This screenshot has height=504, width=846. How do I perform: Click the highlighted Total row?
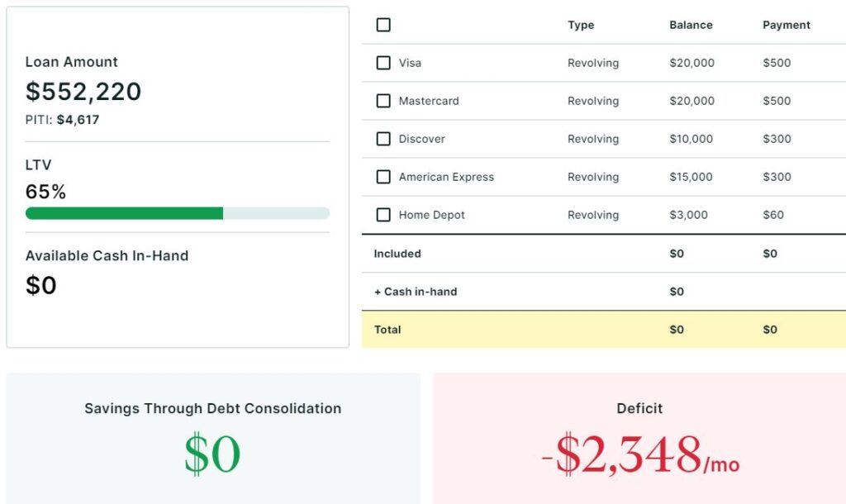tap(603, 330)
